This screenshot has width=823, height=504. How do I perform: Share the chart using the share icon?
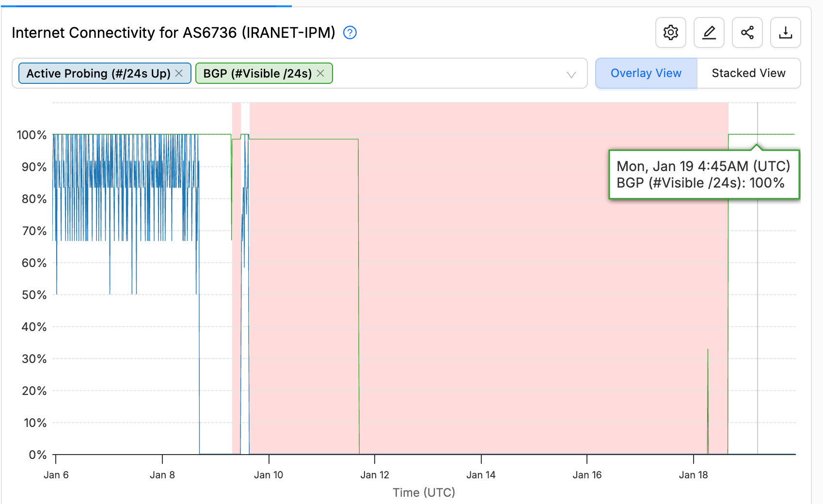[747, 32]
